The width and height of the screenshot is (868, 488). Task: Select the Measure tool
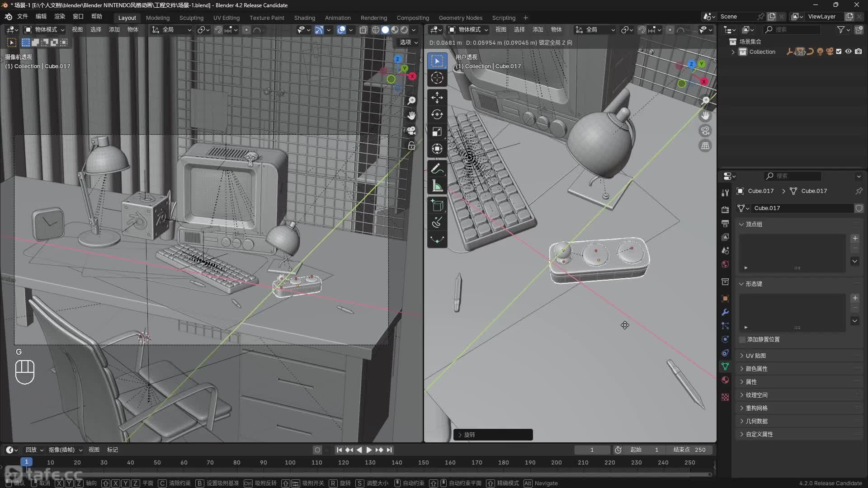point(437,186)
